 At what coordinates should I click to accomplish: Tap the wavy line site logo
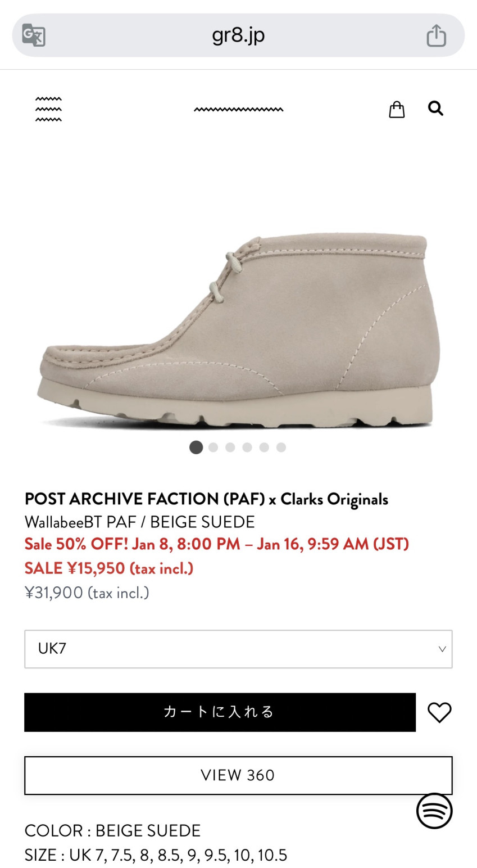tap(238, 109)
